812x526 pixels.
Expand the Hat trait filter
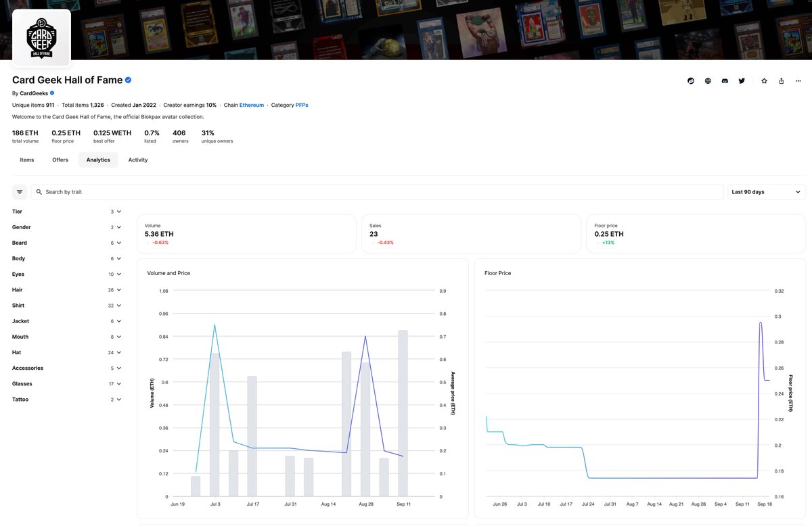tap(67, 352)
